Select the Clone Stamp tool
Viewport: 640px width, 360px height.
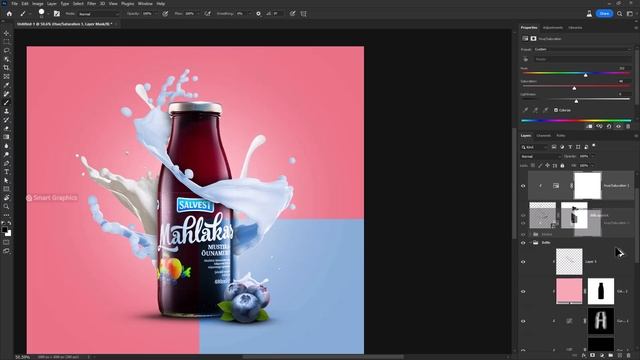click(x=6, y=111)
